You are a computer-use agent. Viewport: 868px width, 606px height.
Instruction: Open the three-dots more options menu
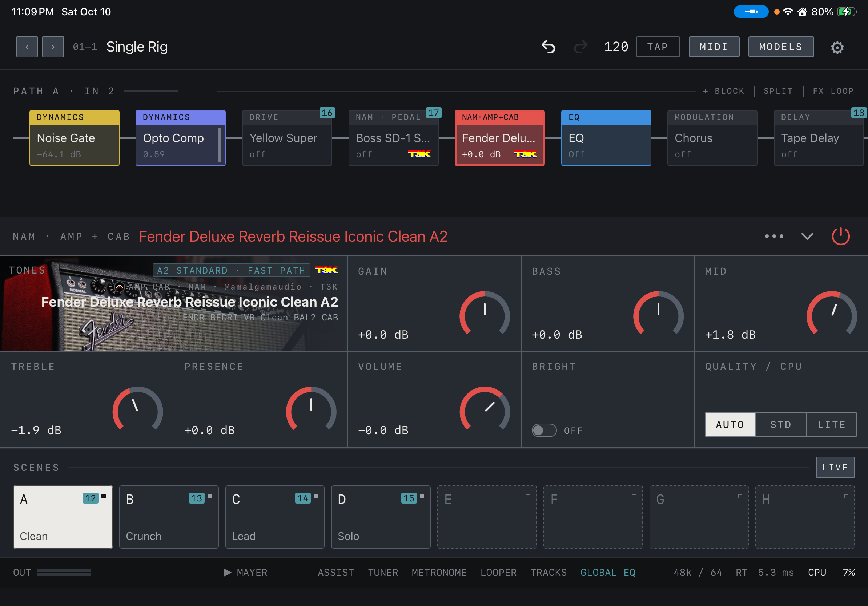tap(774, 236)
